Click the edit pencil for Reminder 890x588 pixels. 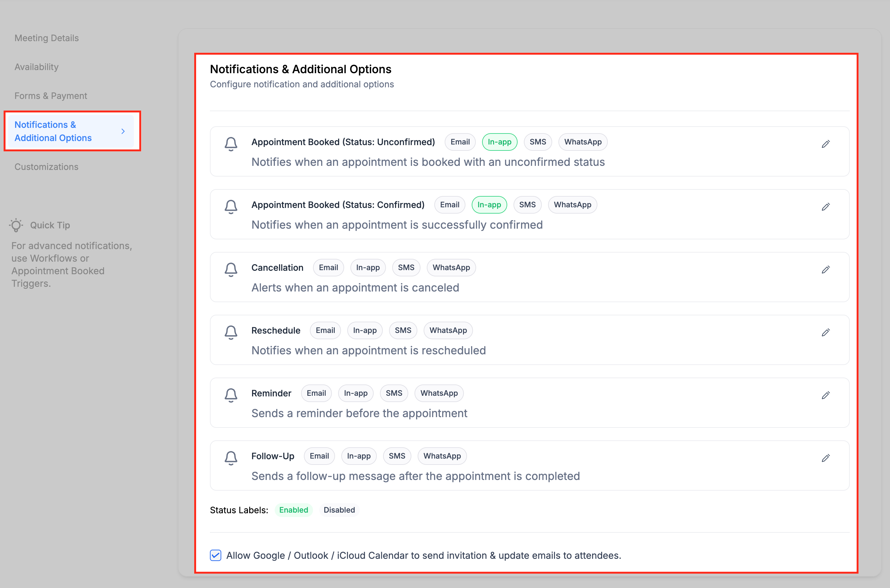click(x=826, y=395)
